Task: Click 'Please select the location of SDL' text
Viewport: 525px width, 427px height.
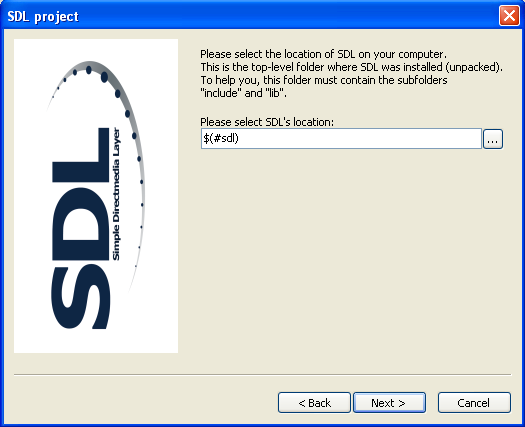Action: [323, 54]
